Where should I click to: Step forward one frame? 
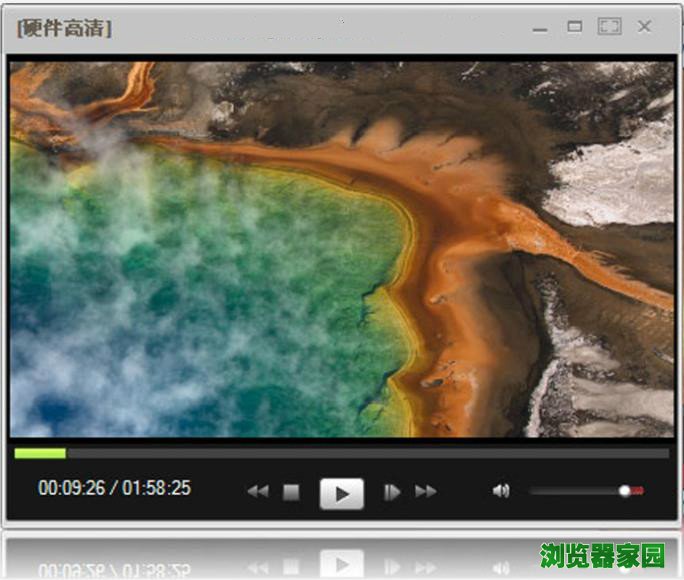[x=393, y=492]
